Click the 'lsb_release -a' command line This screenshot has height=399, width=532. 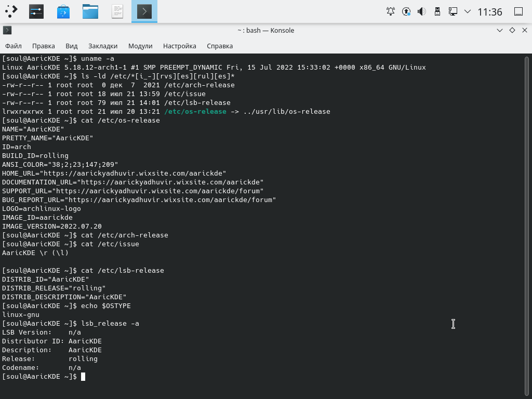click(71, 323)
